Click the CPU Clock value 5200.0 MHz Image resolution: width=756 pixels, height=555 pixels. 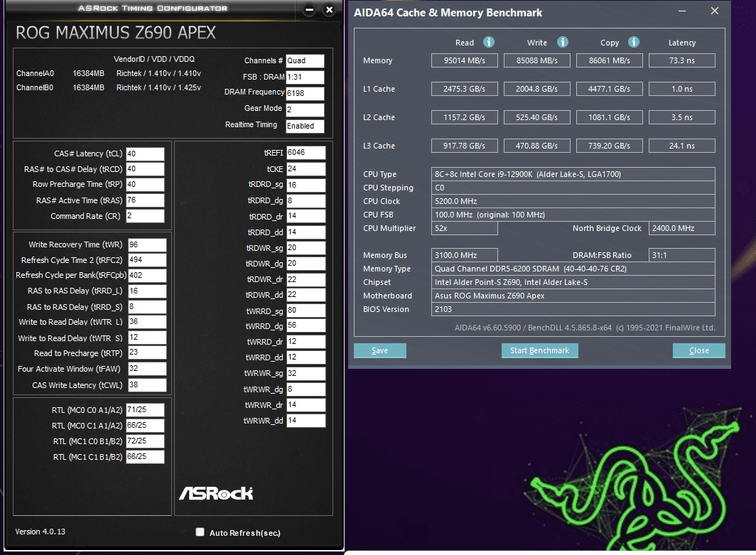[x=573, y=201]
